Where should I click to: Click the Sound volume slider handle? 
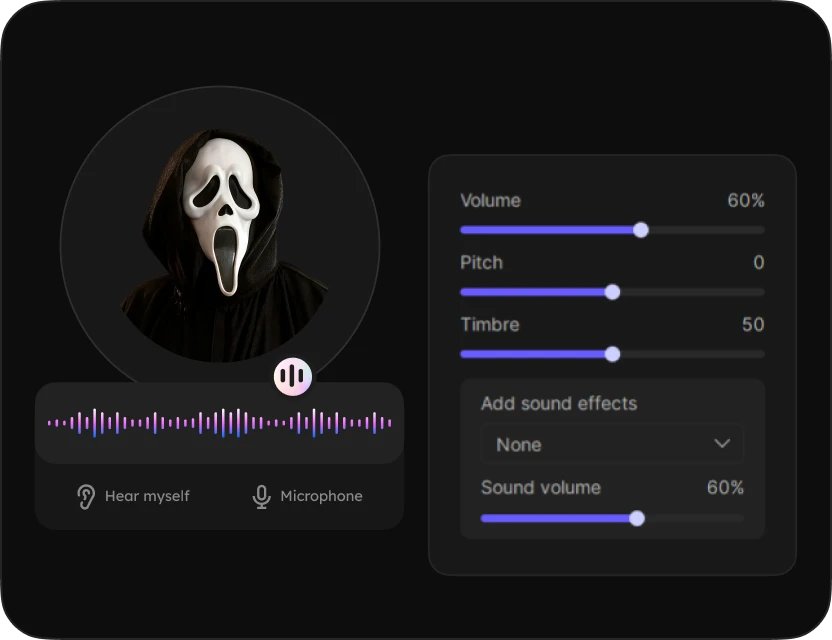[637, 518]
